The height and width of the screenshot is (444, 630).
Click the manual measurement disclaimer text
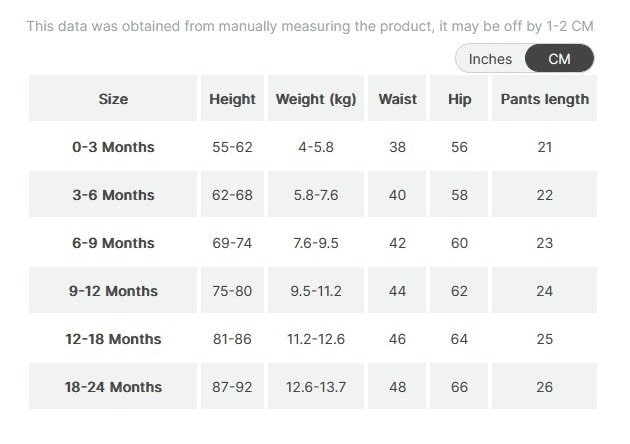click(x=310, y=26)
